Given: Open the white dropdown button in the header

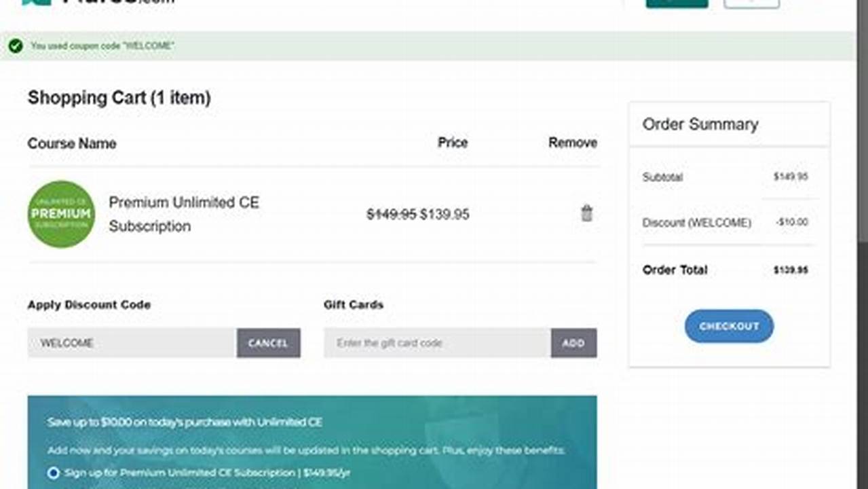Looking at the screenshot, I should click(x=751, y=2).
